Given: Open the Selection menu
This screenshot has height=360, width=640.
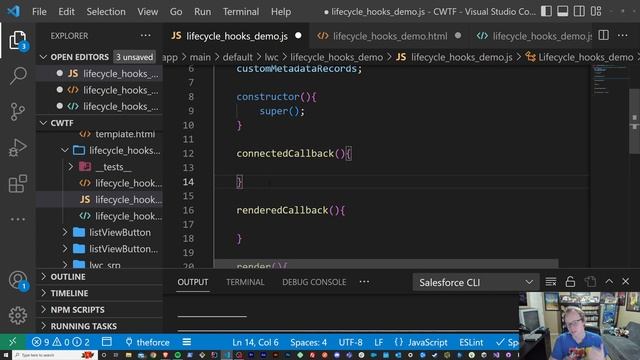Looking at the screenshot, I should pos(106,11).
